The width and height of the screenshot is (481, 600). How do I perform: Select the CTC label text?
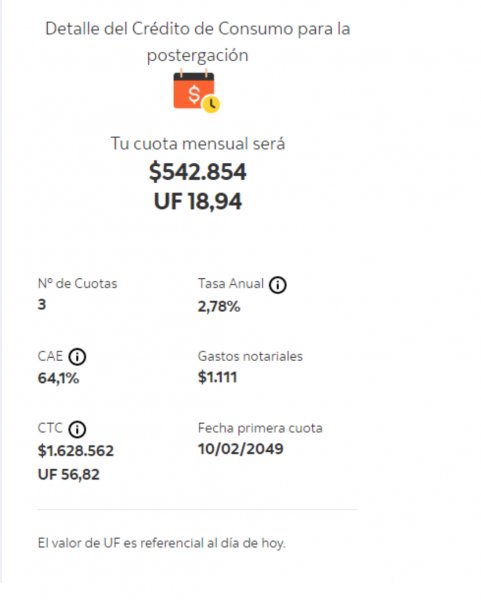(x=50, y=428)
